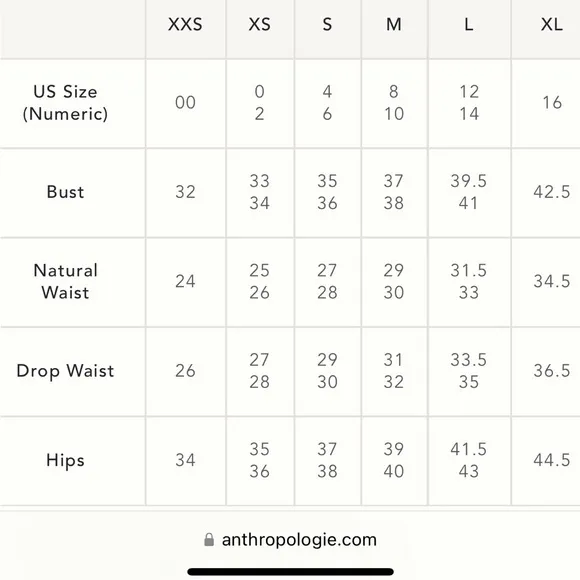Click the Bust row label
The height and width of the screenshot is (580, 580).
[x=65, y=192]
